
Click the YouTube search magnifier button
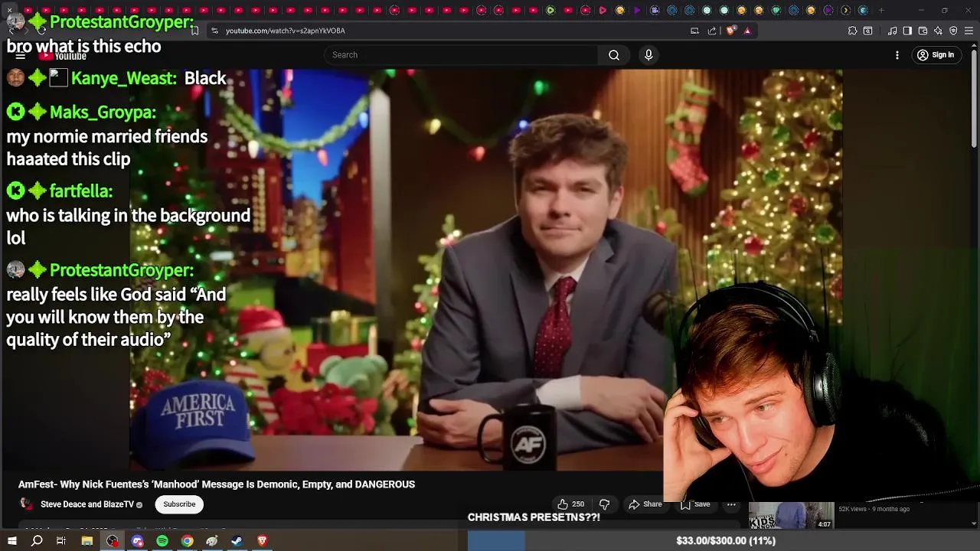click(x=613, y=55)
